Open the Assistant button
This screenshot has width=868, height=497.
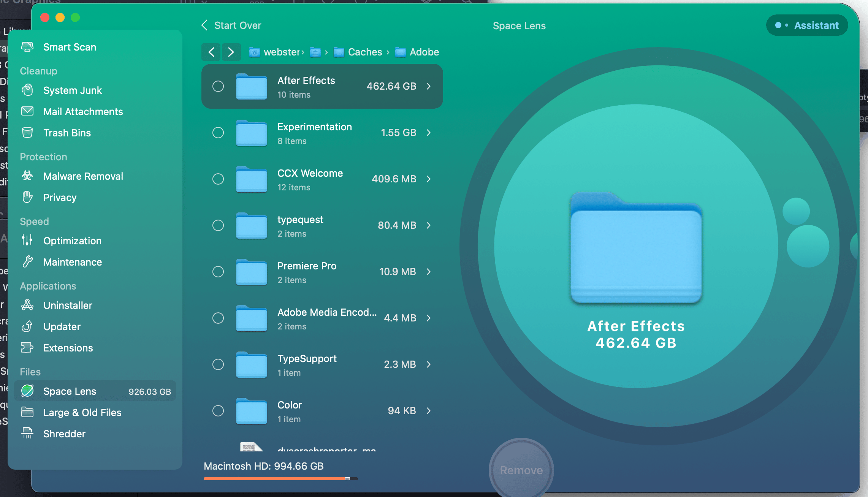(x=807, y=25)
